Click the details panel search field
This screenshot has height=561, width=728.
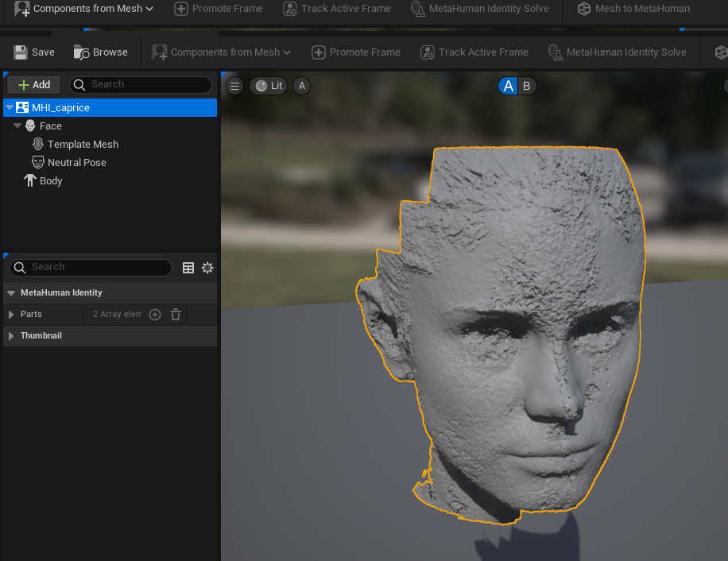[95, 268]
